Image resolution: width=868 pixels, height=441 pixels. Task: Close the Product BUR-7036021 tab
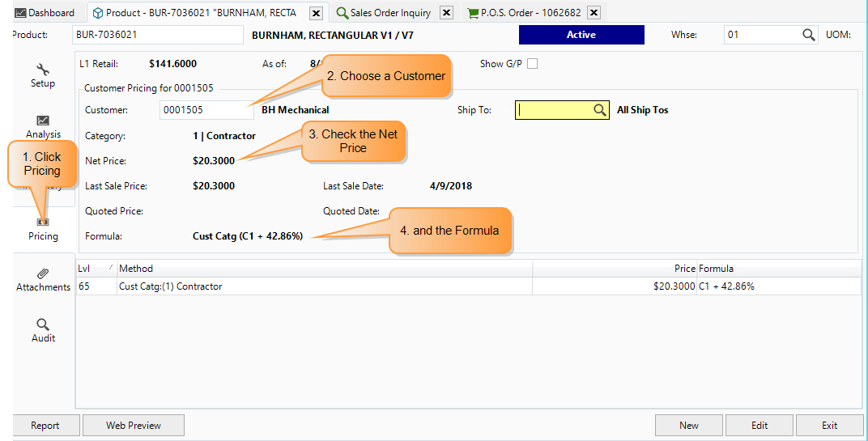(x=316, y=13)
